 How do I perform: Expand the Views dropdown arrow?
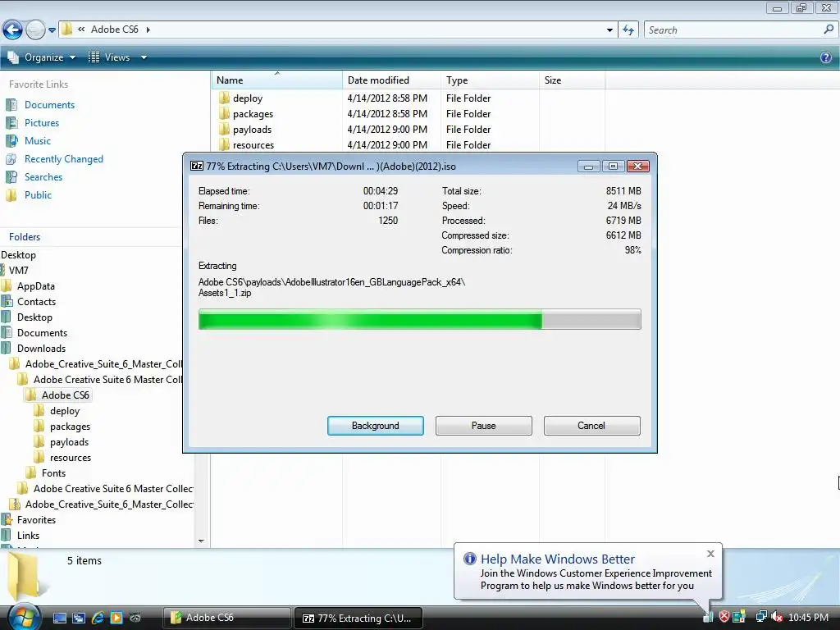[x=144, y=57]
